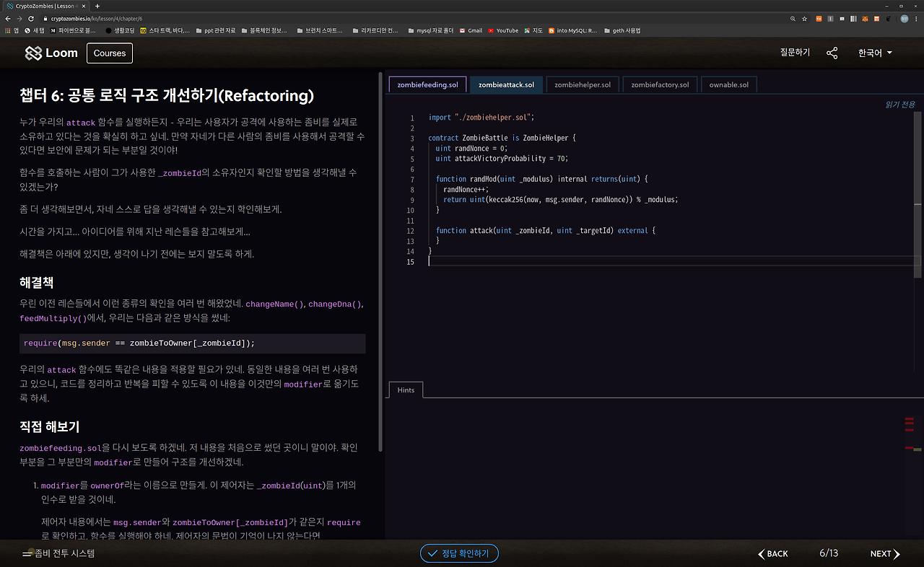Open the Chrome three-dot menu
The width and height of the screenshot is (924, 567).
tap(917, 19)
